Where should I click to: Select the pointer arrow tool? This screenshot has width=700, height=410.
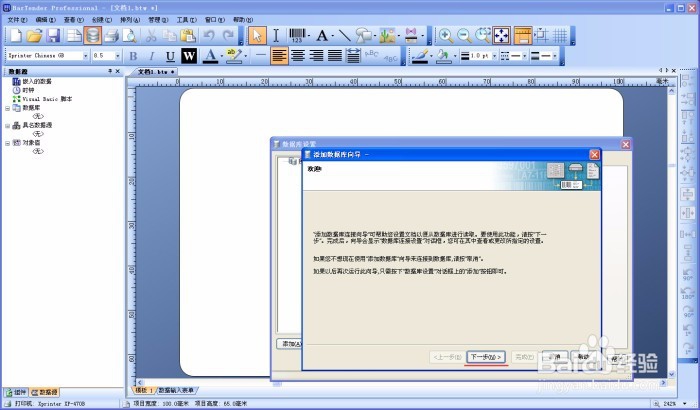click(257, 35)
